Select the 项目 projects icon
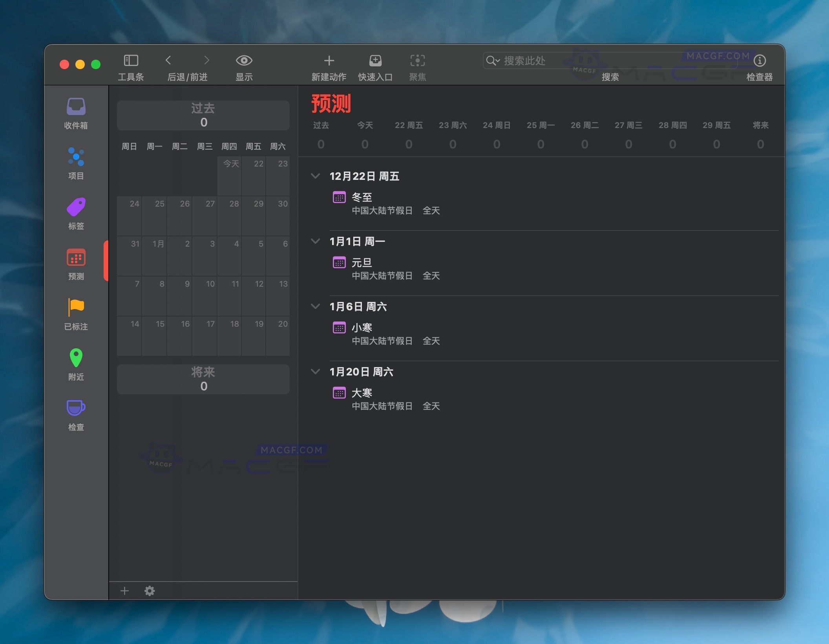The image size is (829, 644). pyautogui.click(x=75, y=163)
